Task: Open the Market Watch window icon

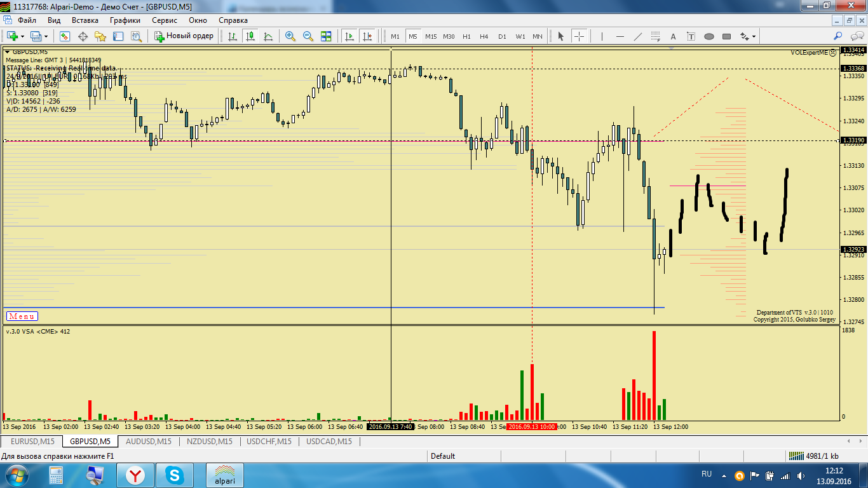Action: pyautogui.click(x=65, y=36)
